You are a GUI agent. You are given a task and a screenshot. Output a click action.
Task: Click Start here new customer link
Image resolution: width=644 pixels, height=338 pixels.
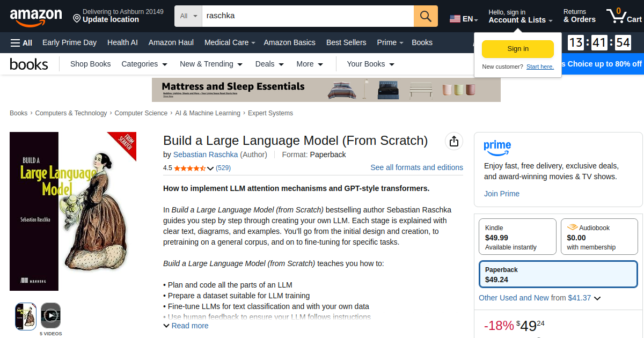click(540, 67)
